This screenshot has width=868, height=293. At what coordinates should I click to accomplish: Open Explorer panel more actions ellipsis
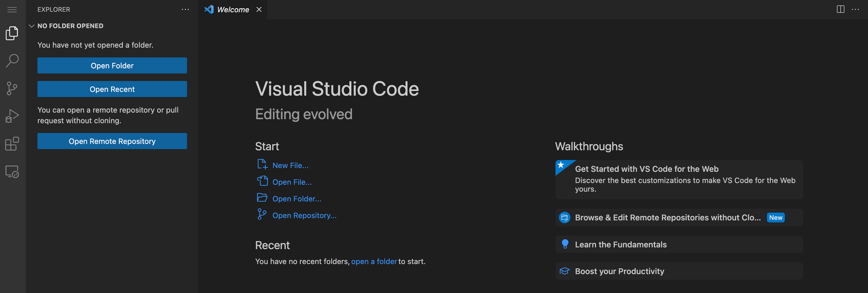[185, 10]
